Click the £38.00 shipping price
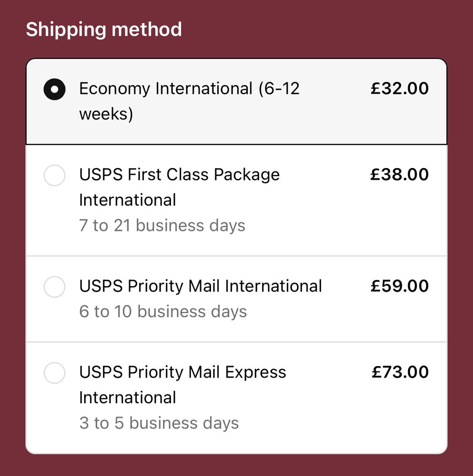 400,174
